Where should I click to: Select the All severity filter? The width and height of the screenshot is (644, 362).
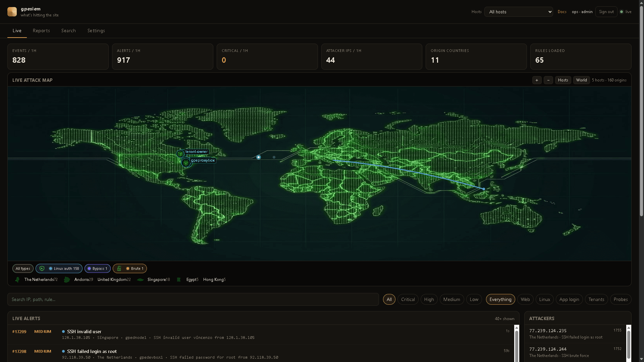(389, 299)
